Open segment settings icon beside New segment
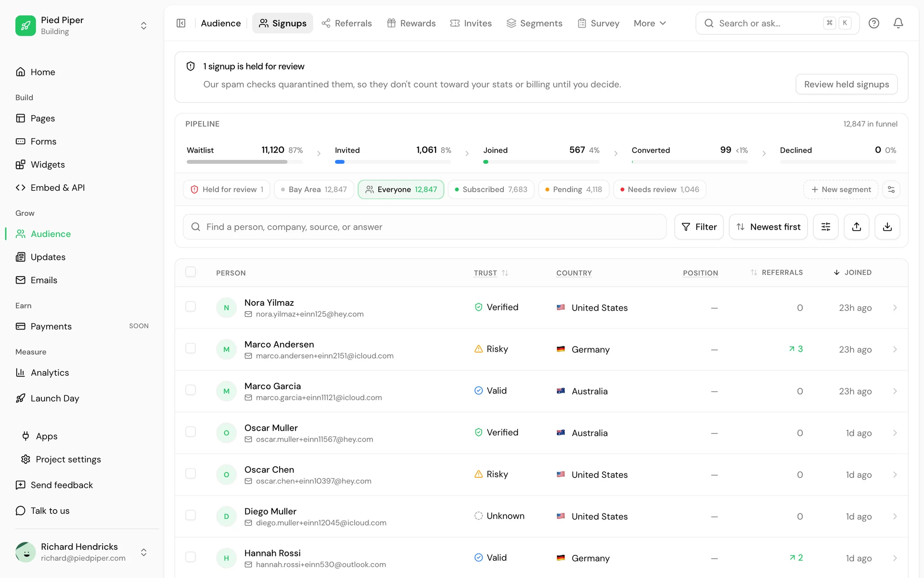 click(891, 189)
